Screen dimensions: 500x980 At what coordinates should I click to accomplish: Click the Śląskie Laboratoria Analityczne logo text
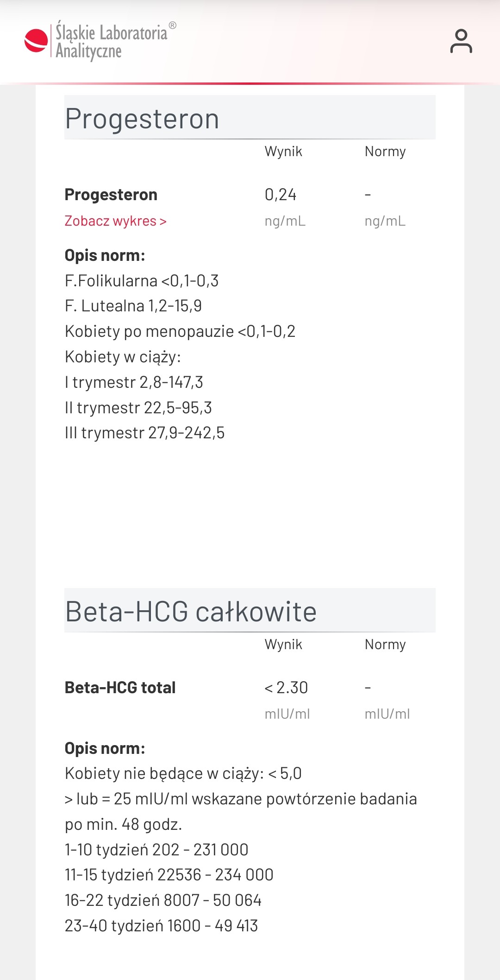point(112,41)
